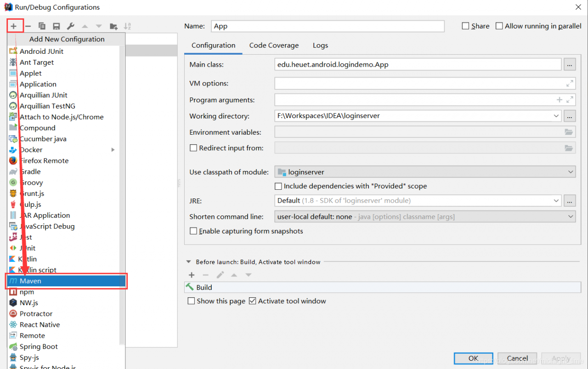Image resolution: width=588 pixels, height=369 pixels.
Task: Select Cucumber java entry
Action: point(63,139)
